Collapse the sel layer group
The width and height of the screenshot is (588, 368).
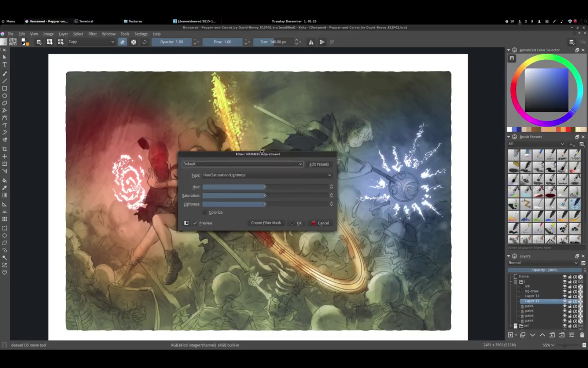click(511, 326)
